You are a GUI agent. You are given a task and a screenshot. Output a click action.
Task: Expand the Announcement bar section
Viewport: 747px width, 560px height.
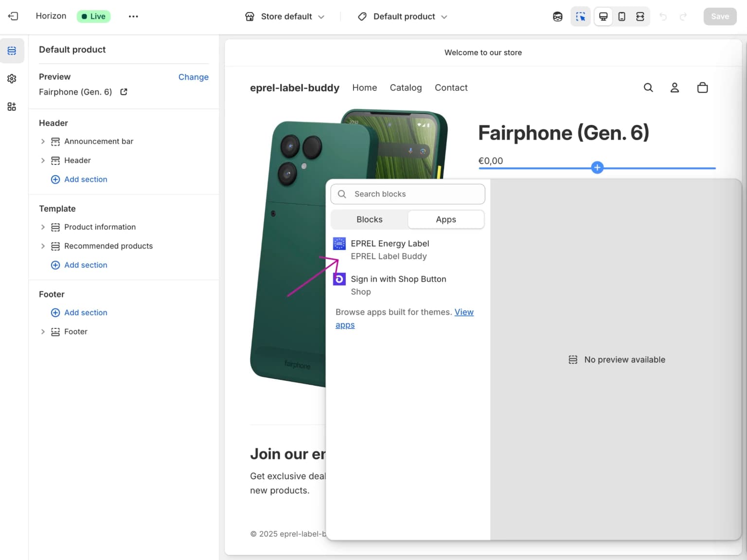pos(43,141)
